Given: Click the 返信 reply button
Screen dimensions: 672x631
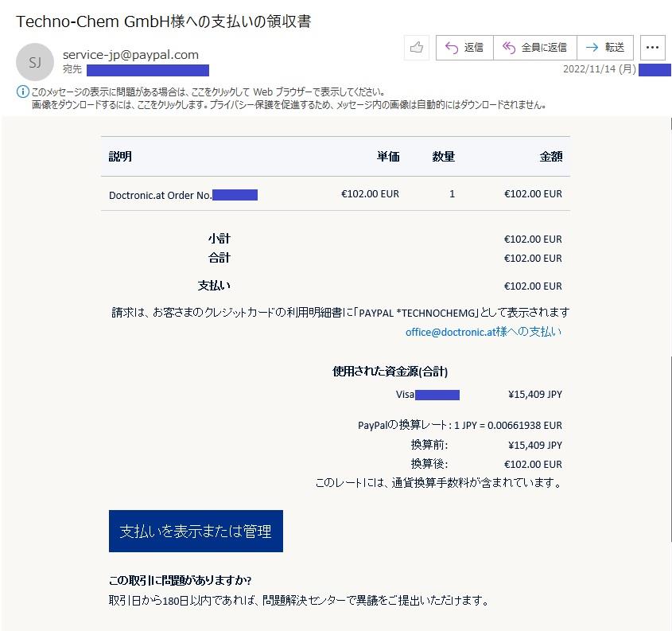Looking at the screenshot, I should pyautogui.click(x=464, y=47).
